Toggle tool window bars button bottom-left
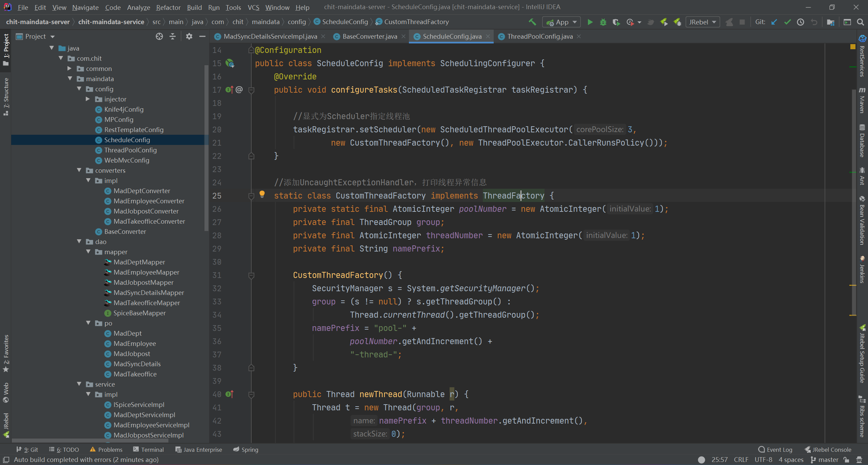 pos(6,460)
